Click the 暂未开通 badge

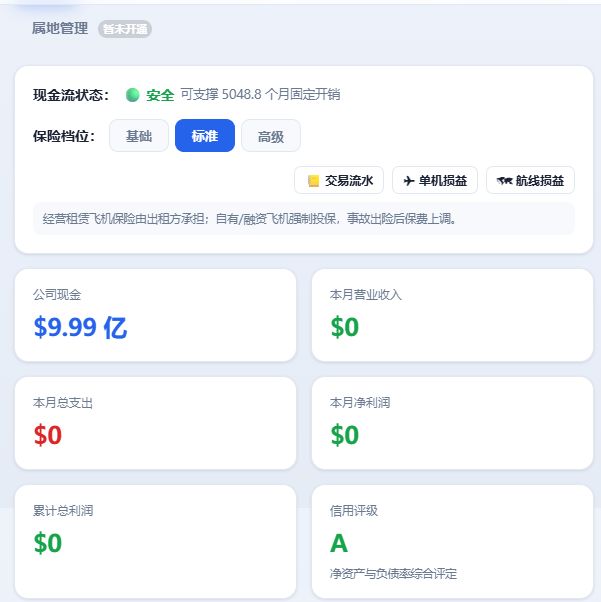(x=125, y=29)
